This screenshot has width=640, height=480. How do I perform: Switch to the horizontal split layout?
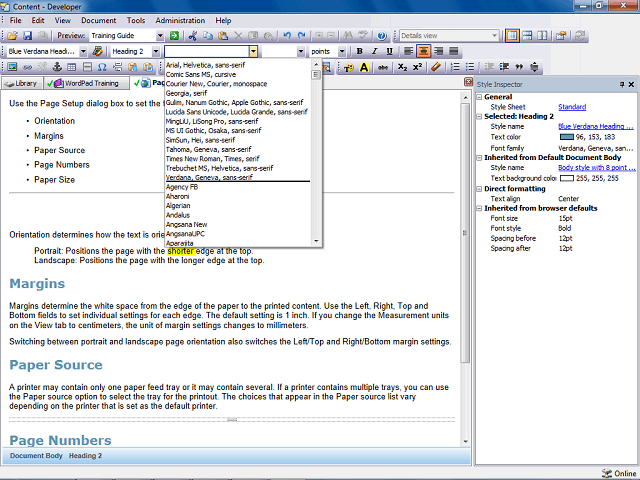(x=527, y=36)
